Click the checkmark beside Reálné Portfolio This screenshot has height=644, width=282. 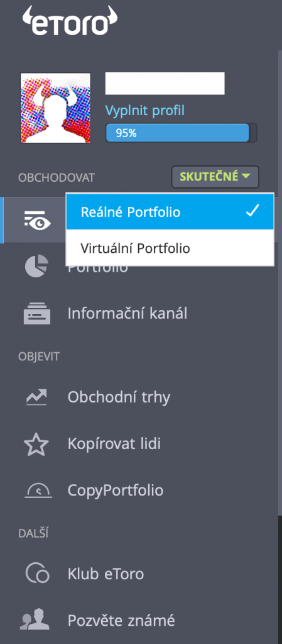[x=252, y=211]
